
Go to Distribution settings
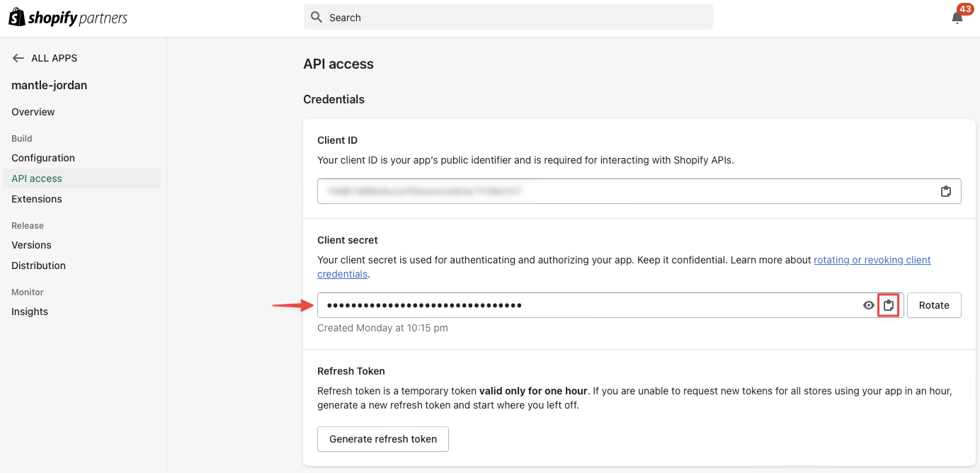click(x=38, y=266)
